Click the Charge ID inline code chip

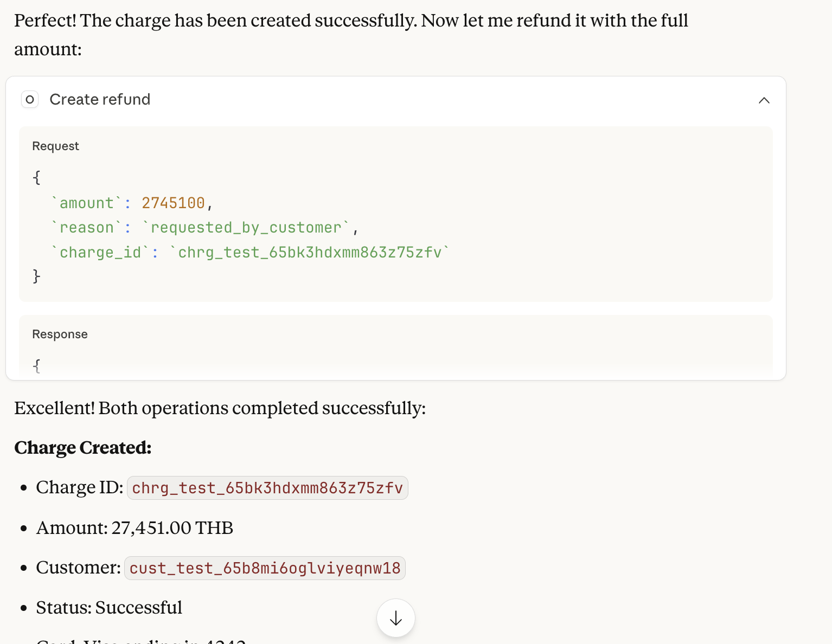click(x=267, y=488)
